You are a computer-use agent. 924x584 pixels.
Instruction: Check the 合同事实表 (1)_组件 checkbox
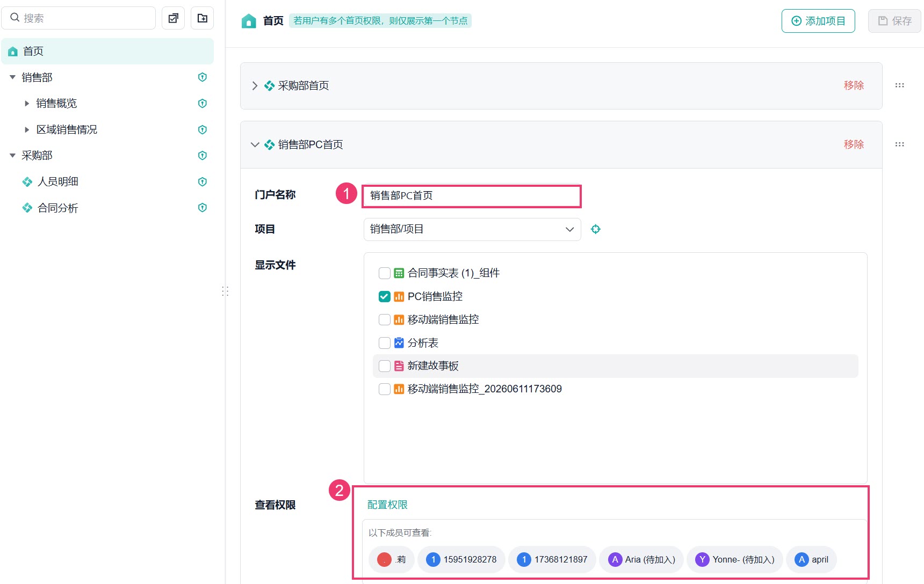385,273
